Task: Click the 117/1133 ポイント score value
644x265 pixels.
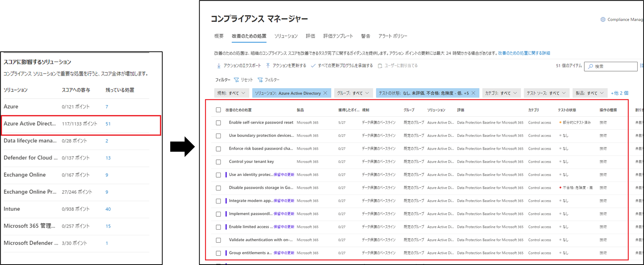Action: pyautogui.click(x=80, y=124)
